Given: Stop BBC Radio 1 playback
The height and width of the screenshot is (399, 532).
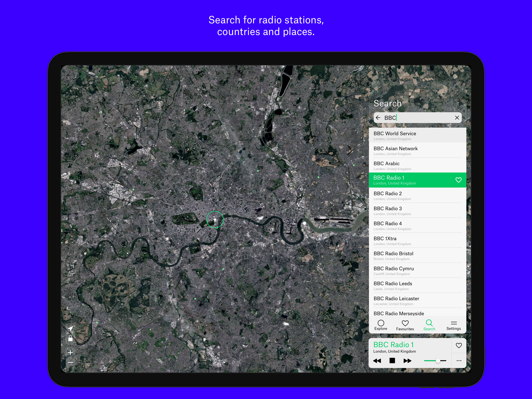Looking at the screenshot, I should point(392,360).
